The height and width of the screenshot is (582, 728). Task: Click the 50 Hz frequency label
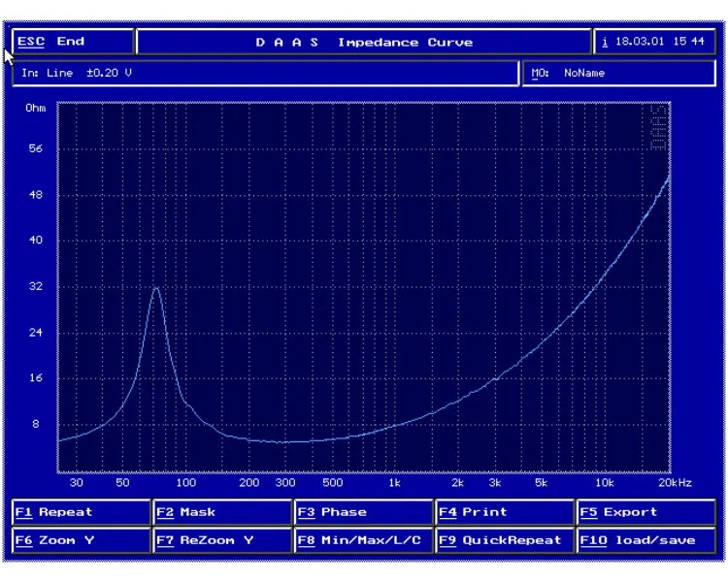pos(122,483)
